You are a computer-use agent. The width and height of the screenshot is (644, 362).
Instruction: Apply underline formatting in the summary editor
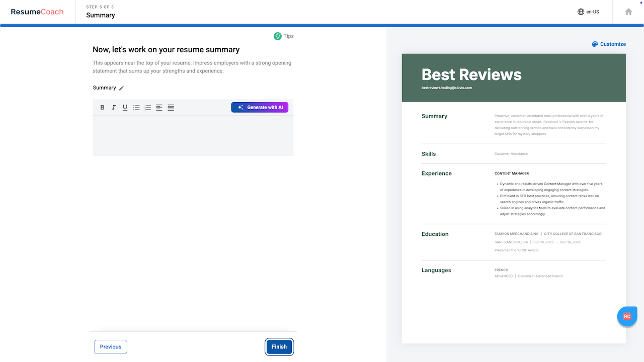click(125, 107)
